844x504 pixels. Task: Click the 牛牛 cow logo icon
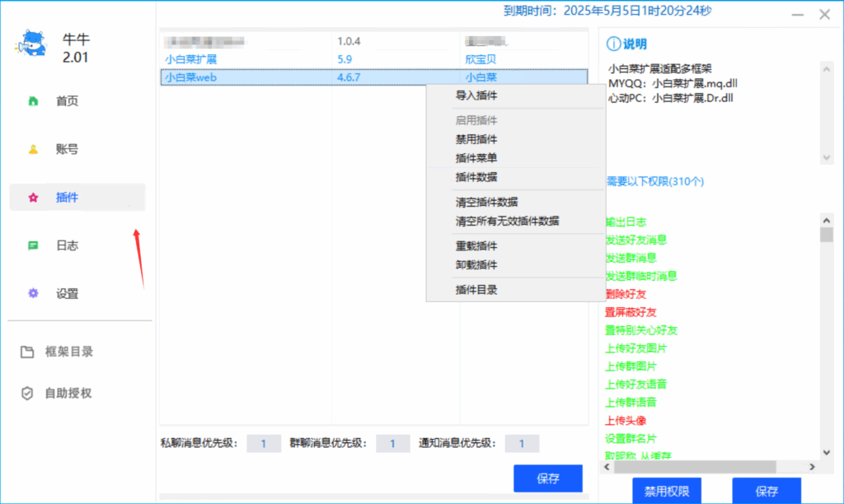tap(31, 44)
